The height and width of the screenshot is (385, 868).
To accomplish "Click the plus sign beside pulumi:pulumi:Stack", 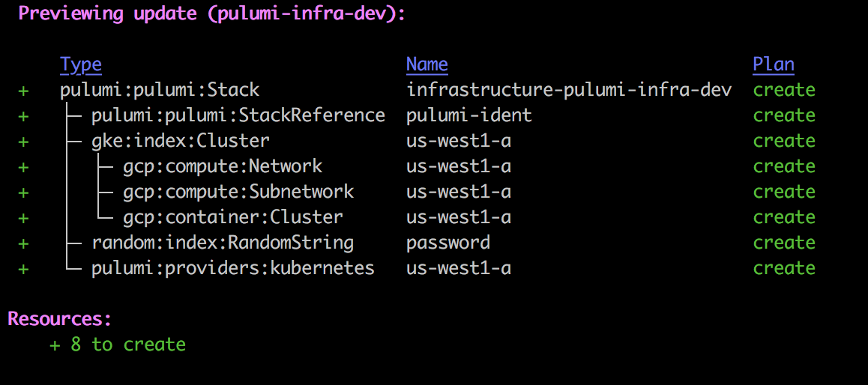I will pyautogui.click(x=23, y=91).
